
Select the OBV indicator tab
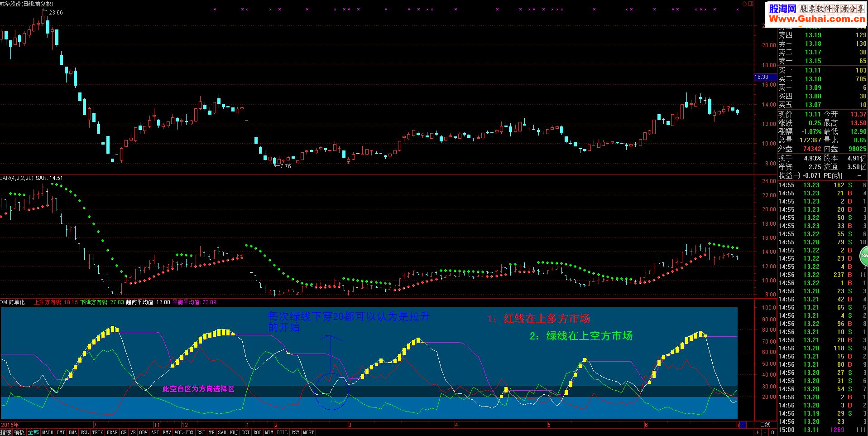[x=143, y=432]
